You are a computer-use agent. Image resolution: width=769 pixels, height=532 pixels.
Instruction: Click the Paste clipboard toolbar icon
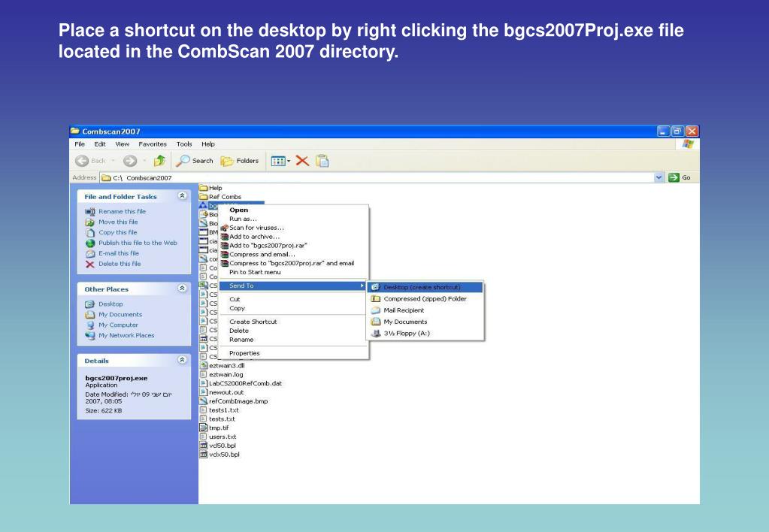pyautogui.click(x=322, y=161)
